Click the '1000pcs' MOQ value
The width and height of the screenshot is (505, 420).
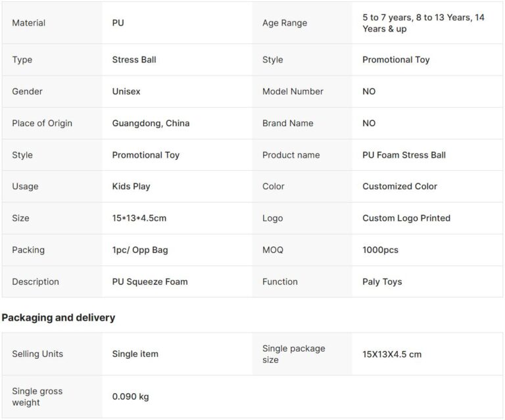pyautogui.click(x=380, y=250)
